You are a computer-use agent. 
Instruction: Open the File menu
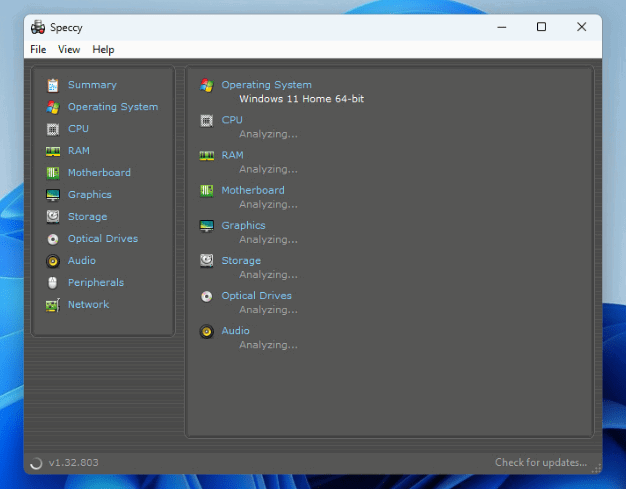[38, 49]
